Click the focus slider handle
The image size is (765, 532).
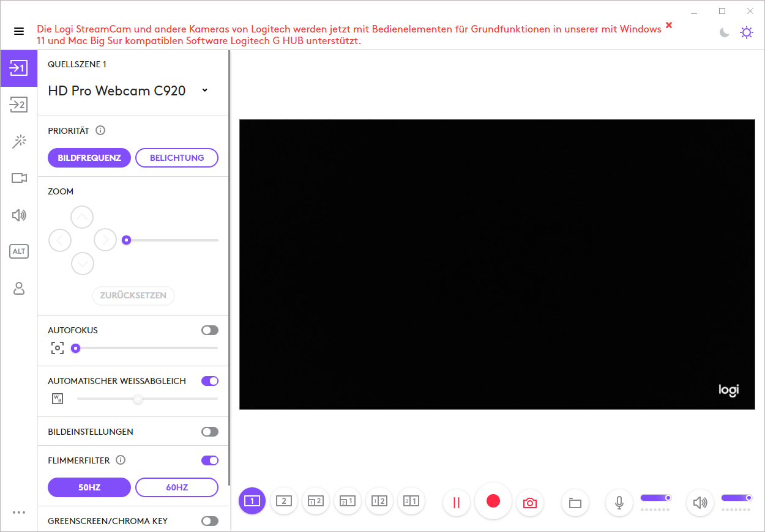point(75,348)
